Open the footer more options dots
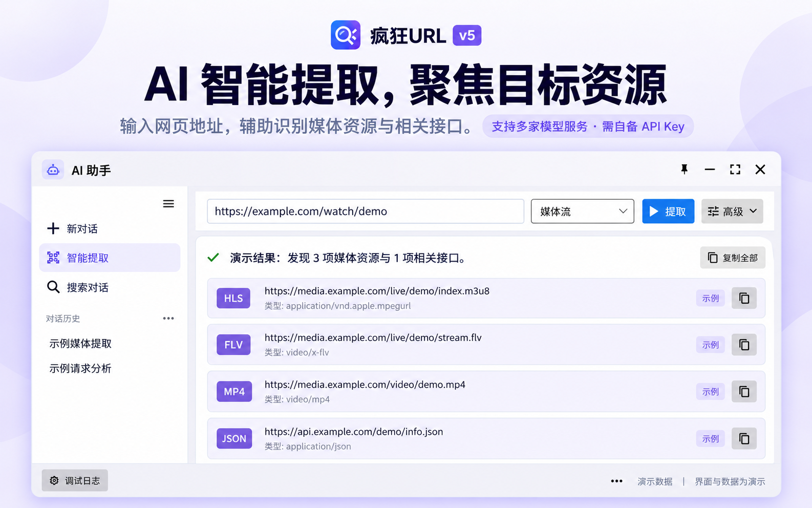Image resolution: width=812 pixels, height=508 pixels. pyautogui.click(x=617, y=481)
